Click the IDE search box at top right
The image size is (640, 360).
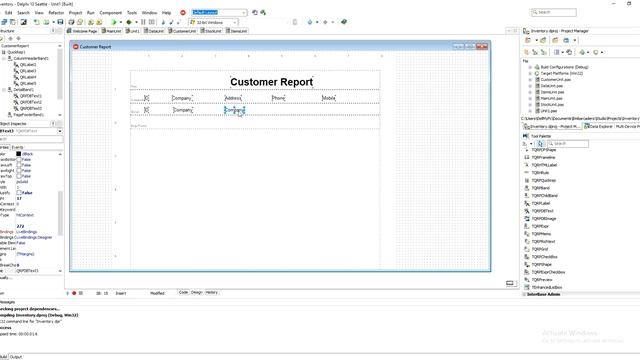click(x=554, y=13)
